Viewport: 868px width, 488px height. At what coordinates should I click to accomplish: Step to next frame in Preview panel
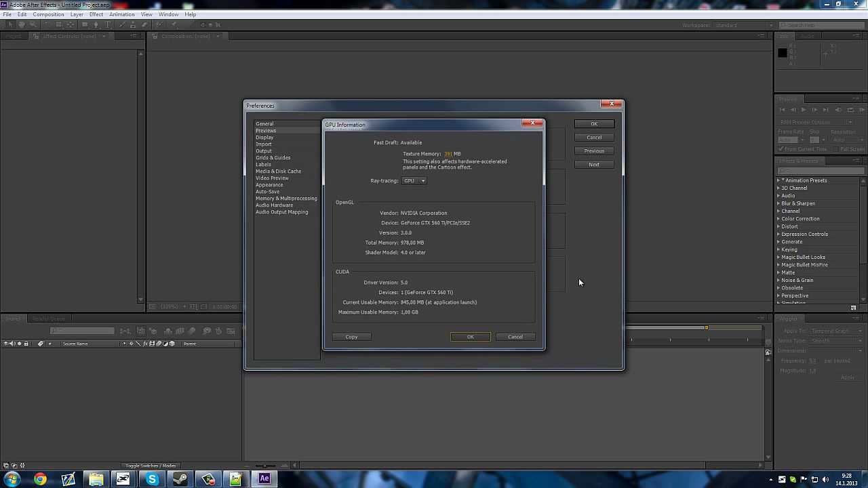pyautogui.click(x=814, y=110)
